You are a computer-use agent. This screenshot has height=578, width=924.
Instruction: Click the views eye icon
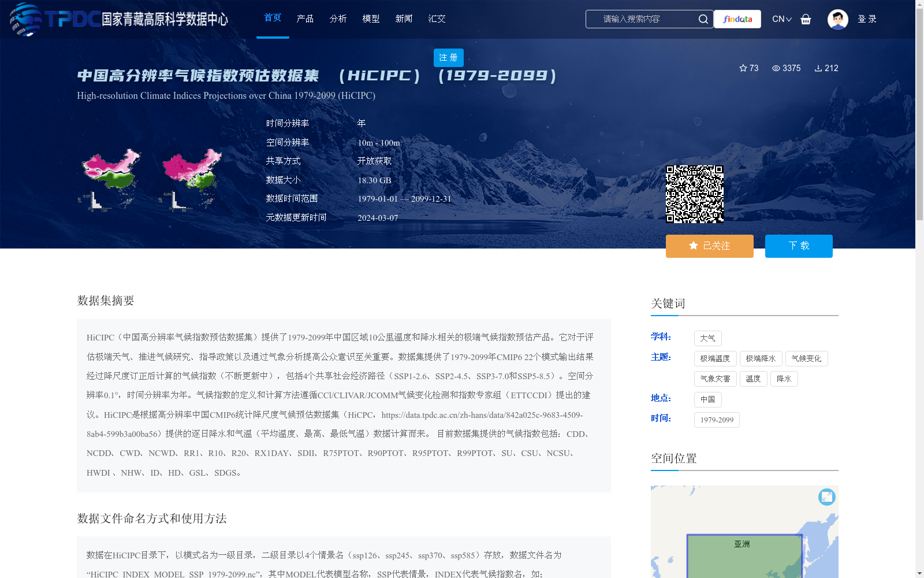pos(776,68)
